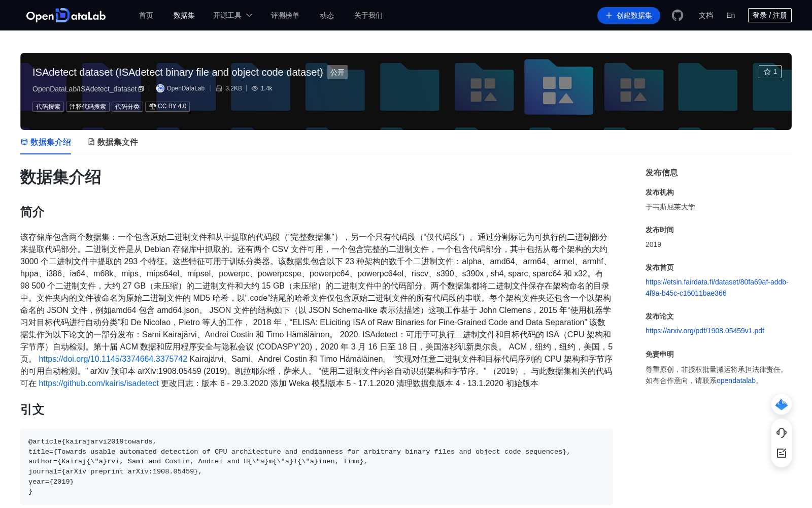Image resolution: width=812 pixels, height=508 pixels.
Task: Click the 于韦斯屈莱大学 publisher text
Action: pos(670,207)
